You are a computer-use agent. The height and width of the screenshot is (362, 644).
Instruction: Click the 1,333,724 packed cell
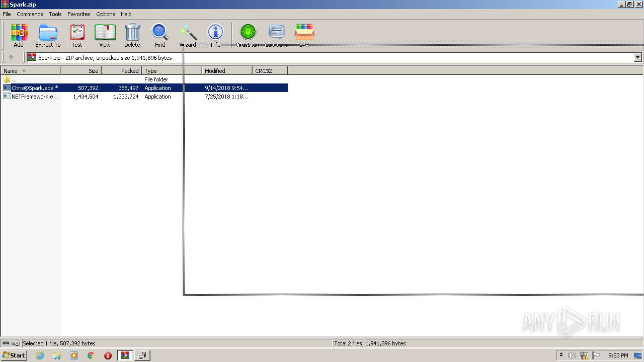click(x=126, y=97)
